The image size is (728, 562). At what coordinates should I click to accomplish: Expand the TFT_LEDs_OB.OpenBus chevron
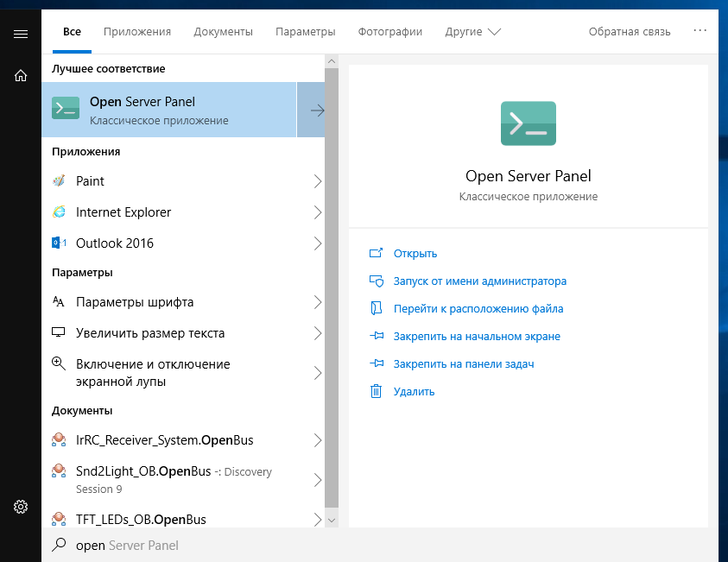pyautogui.click(x=318, y=520)
